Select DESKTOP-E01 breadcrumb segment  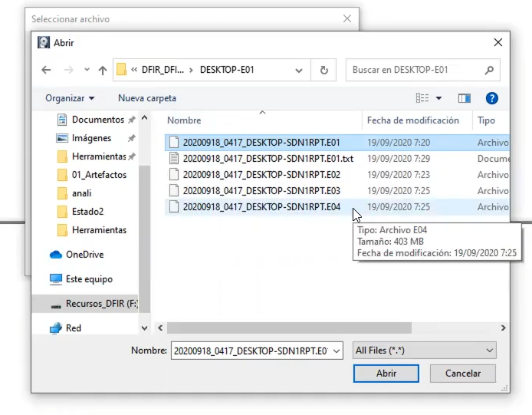(x=227, y=70)
